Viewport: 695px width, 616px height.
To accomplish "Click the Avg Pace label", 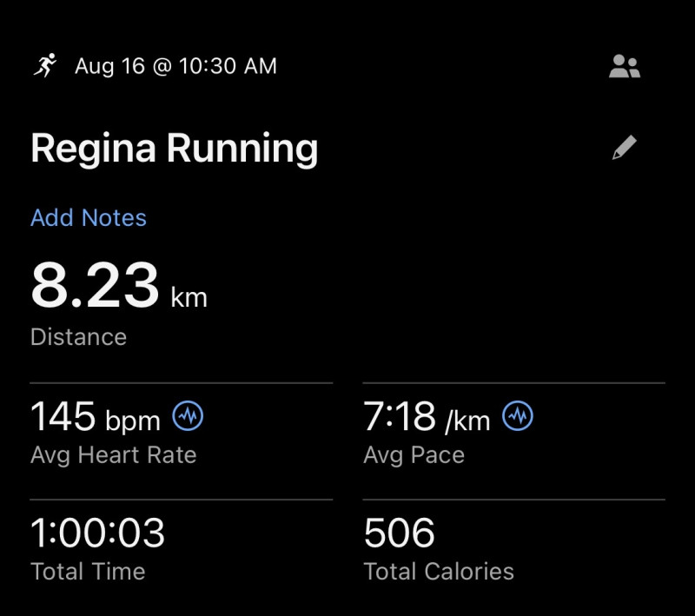I will tap(414, 455).
